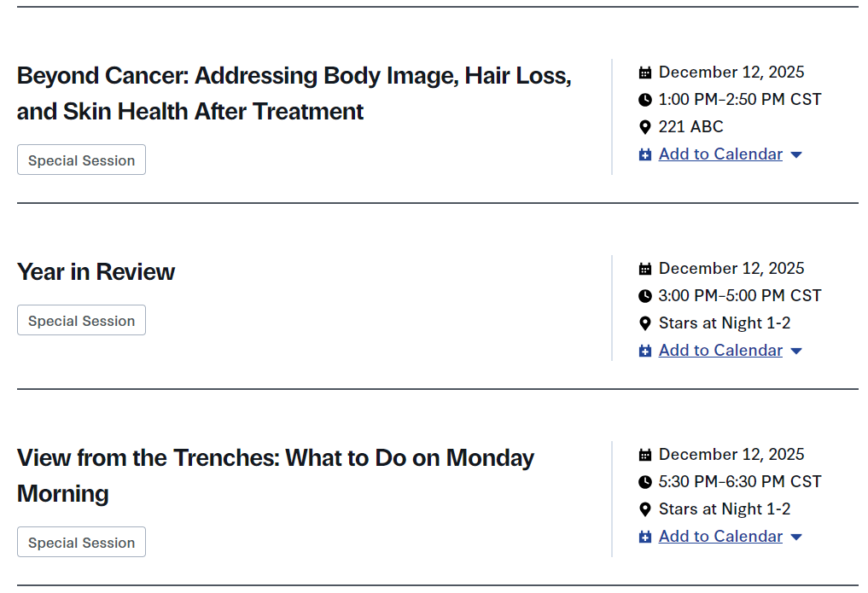Select Special Session tag under Beyond Cancer
The width and height of the screenshot is (868, 593).
(81, 160)
